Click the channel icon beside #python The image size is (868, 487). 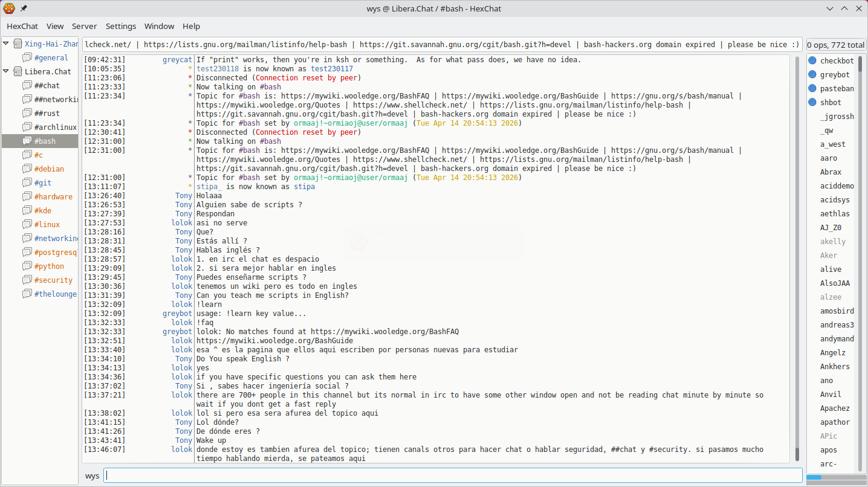point(27,266)
